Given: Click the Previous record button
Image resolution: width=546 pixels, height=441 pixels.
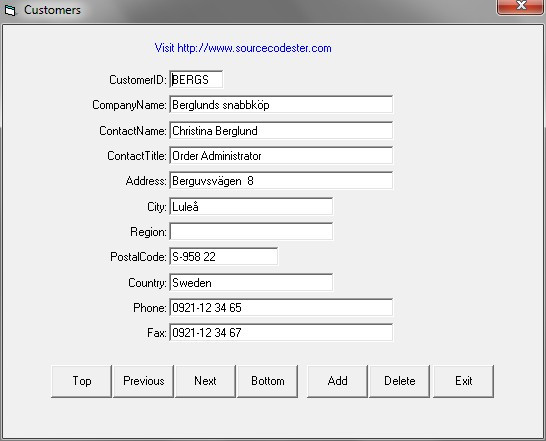Looking at the screenshot, I should pos(143,381).
